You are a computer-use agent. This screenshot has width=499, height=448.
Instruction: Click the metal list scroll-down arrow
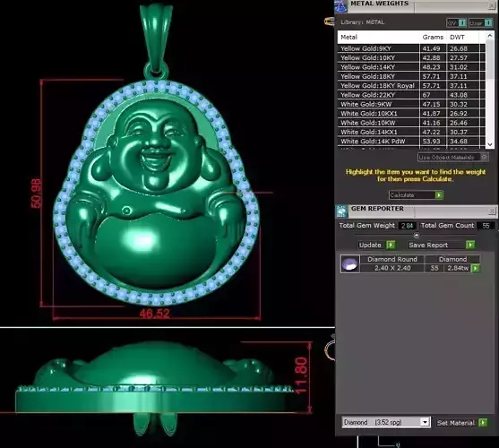[489, 144]
